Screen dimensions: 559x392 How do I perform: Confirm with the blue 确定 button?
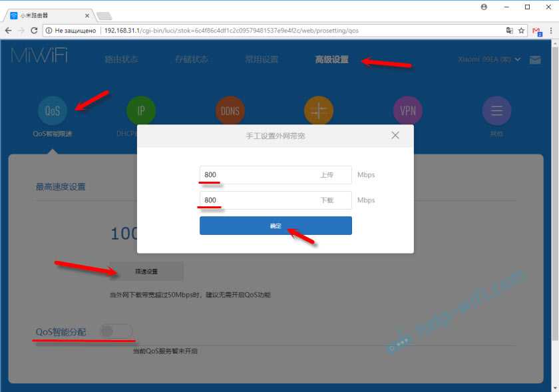(276, 226)
